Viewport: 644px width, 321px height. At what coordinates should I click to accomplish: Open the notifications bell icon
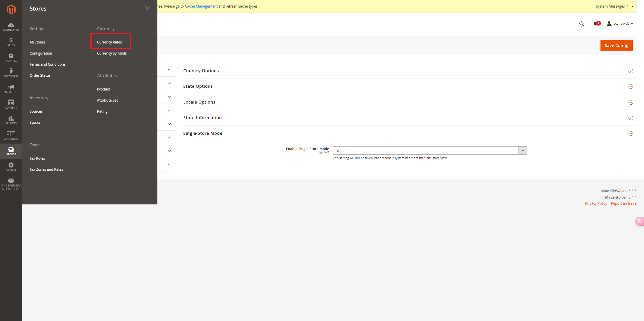pyautogui.click(x=595, y=24)
